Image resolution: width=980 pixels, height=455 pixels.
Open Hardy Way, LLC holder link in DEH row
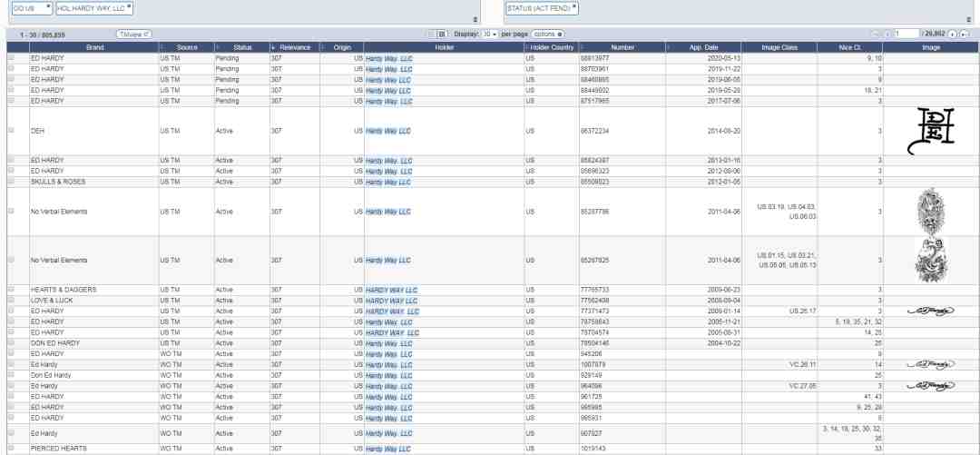click(388, 131)
